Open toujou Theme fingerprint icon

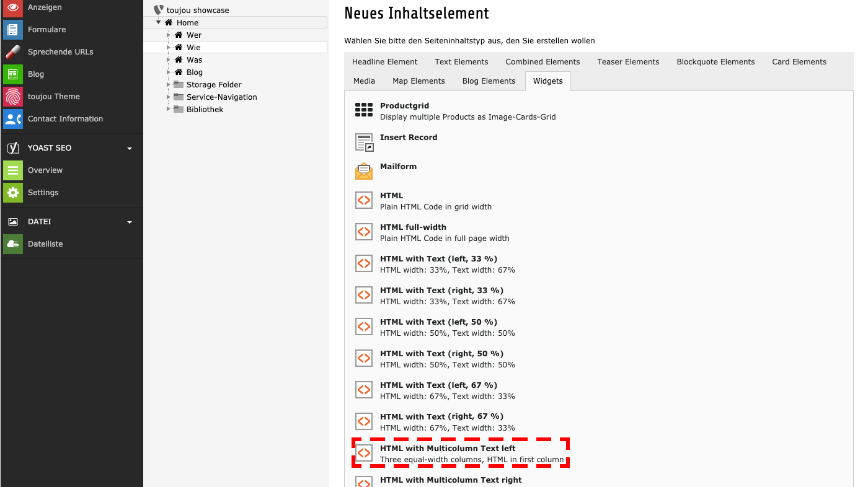point(12,97)
